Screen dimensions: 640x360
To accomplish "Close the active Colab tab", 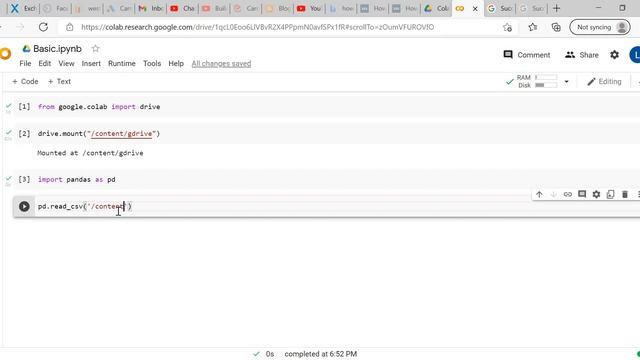I will tap(475, 9).
